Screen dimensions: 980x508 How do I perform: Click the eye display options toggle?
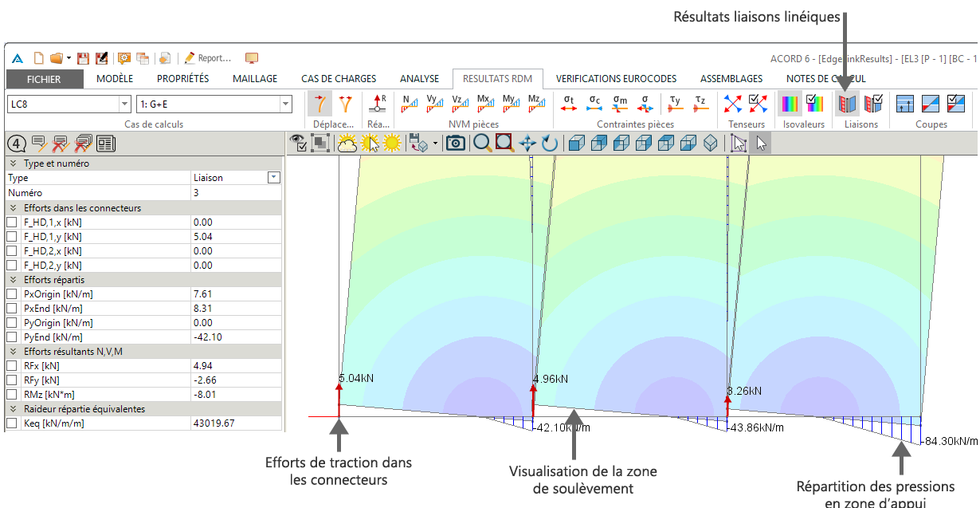click(x=298, y=143)
